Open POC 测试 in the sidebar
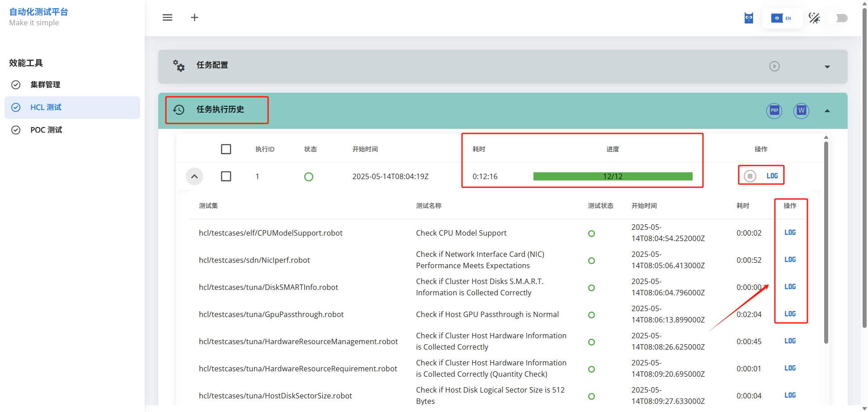 (x=46, y=130)
